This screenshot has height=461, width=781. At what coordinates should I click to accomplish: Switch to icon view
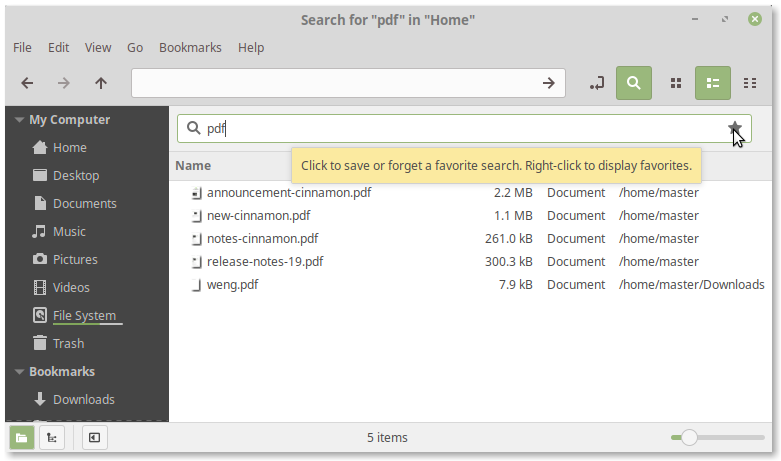[x=675, y=83]
